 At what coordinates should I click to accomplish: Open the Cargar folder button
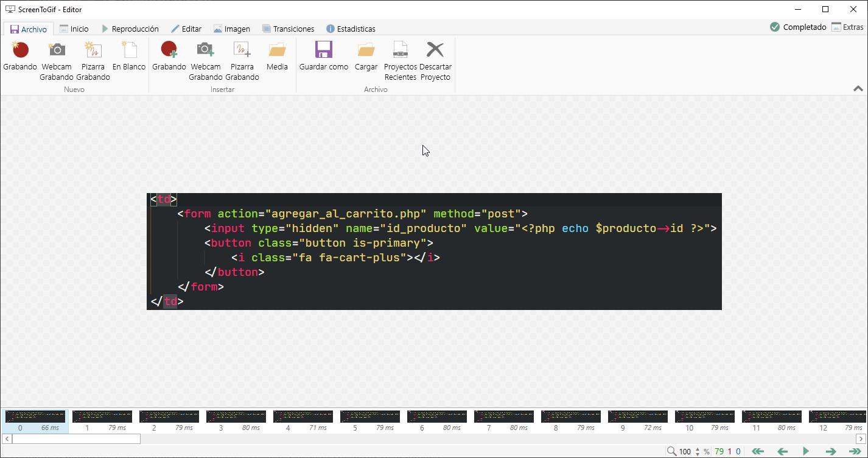coord(366,56)
